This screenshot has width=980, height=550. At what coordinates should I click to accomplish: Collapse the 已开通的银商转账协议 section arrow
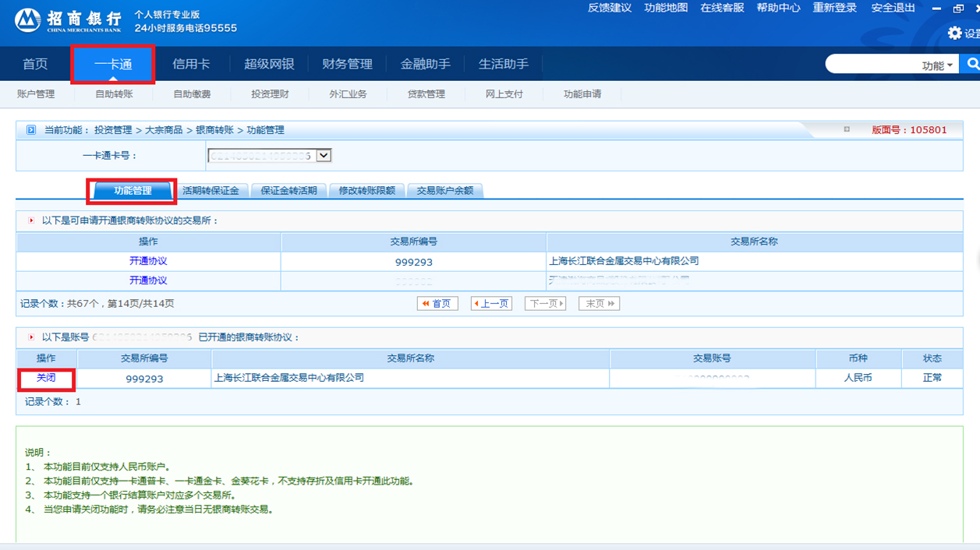[x=31, y=337]
